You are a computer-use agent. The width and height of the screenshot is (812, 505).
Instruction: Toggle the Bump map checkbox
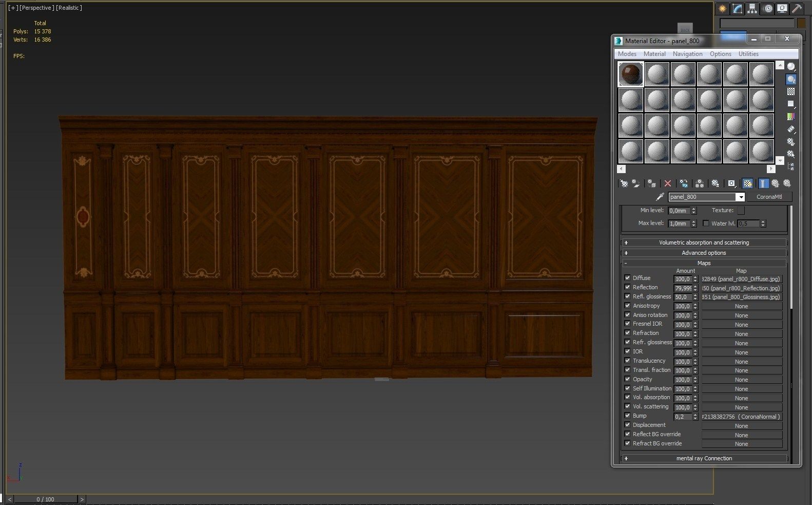point(627,416)
